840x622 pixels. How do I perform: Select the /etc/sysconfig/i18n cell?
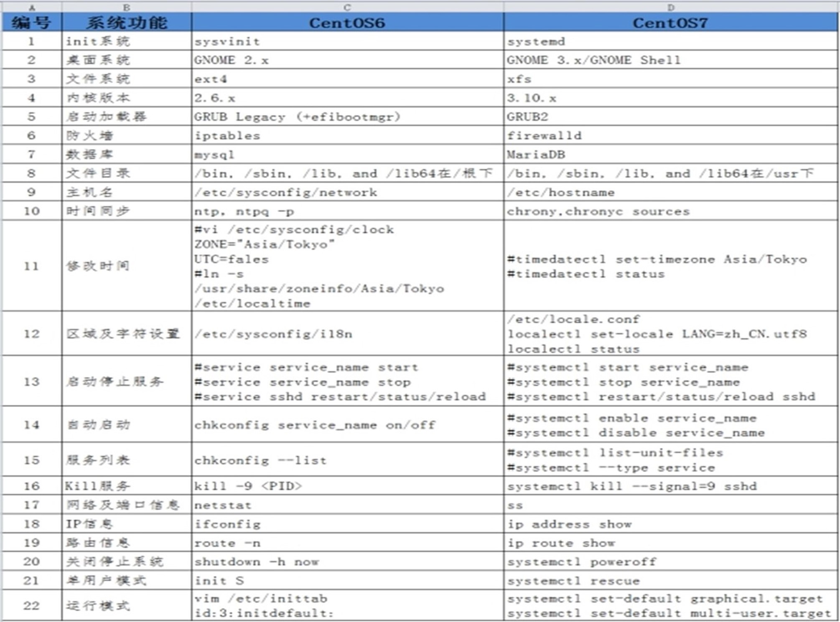[x=347, y=334]
